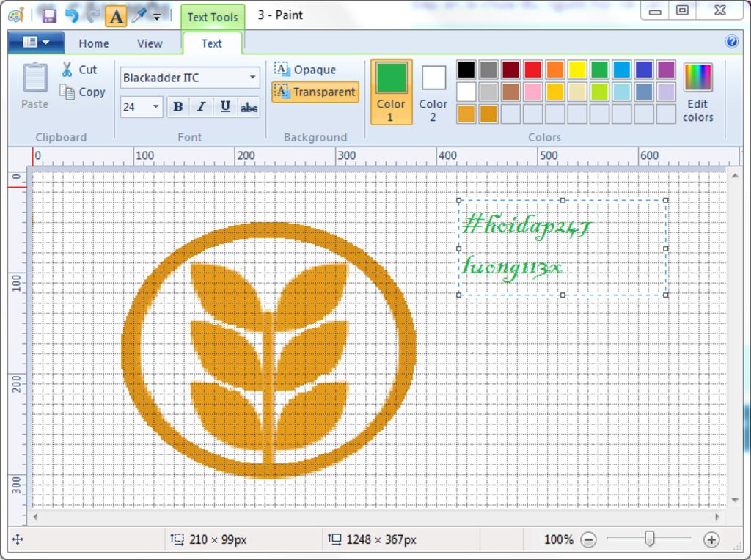Choose the brown color swatch

tap(510, 92)
